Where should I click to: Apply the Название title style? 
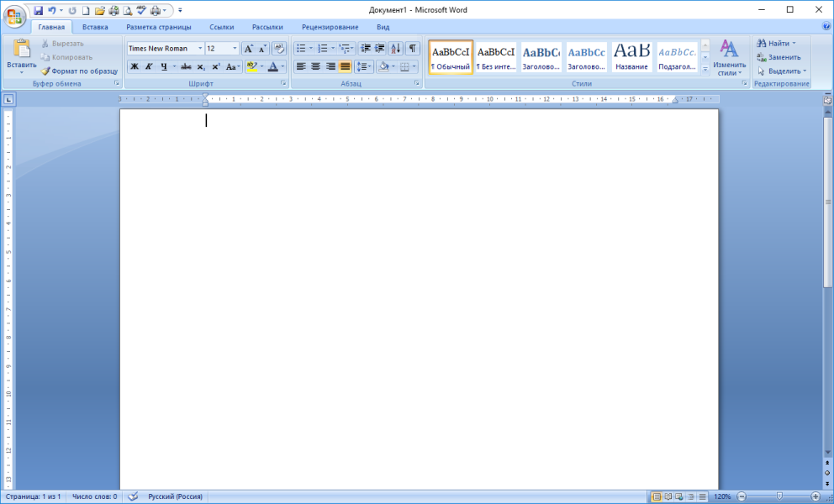(632, 57)
